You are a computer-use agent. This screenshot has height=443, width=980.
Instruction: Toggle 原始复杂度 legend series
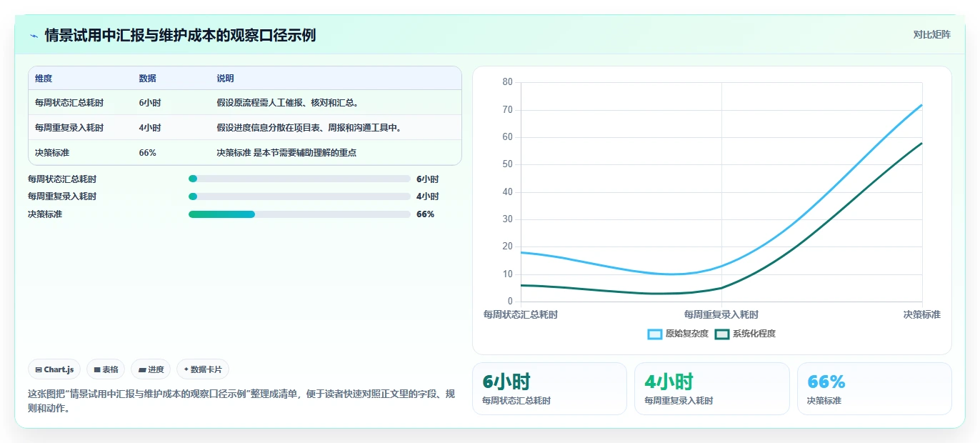tap(678, 334)
